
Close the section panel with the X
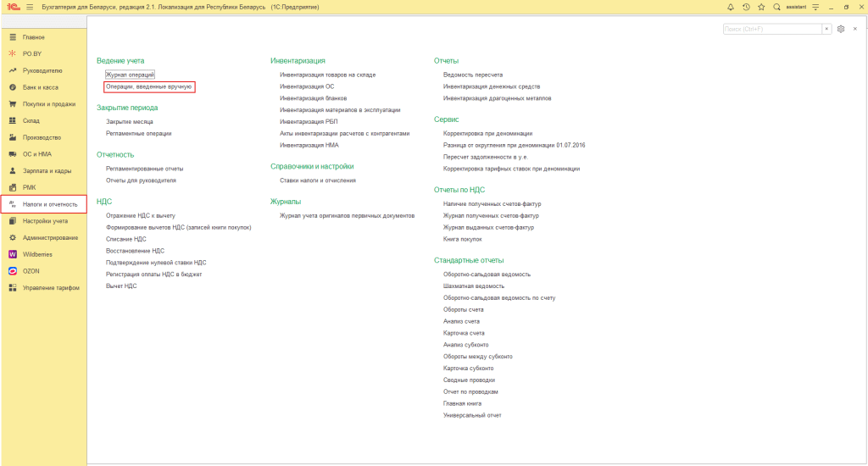[x=855, y=29]
